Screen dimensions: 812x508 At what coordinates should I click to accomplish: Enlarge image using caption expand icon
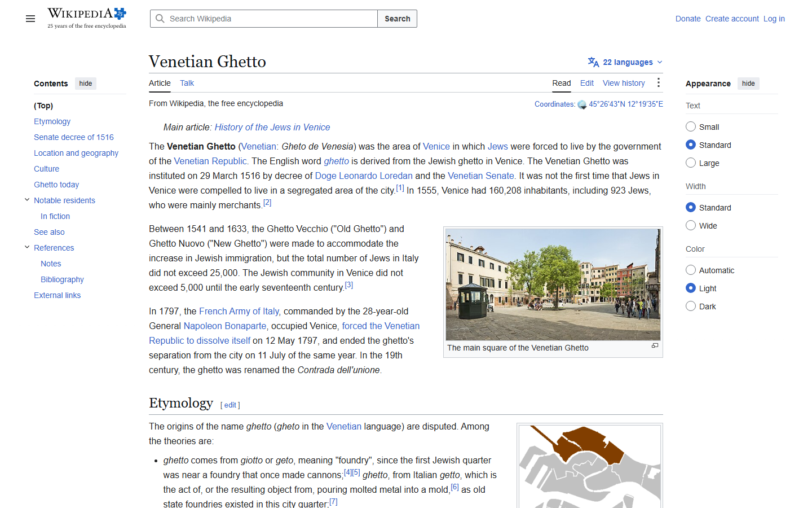click(x=655, y=345)
